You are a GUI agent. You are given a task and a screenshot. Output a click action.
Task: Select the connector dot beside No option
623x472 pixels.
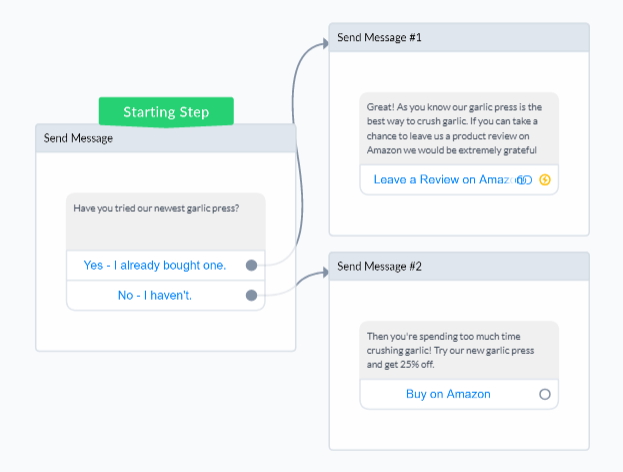[x=252, y=295]
